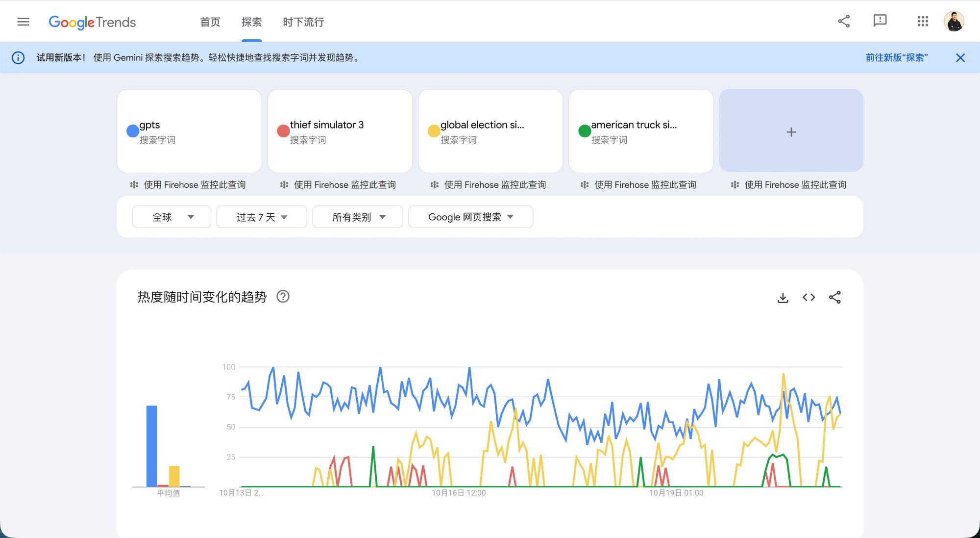Dismiss the Gemini banner

(x=960, y=58)
